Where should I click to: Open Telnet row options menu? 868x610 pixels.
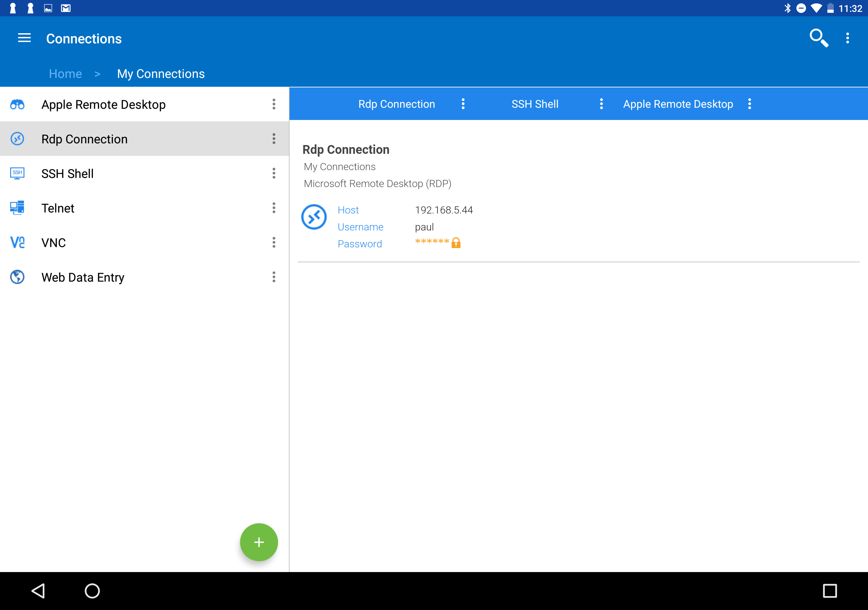(x=274, y=208)
